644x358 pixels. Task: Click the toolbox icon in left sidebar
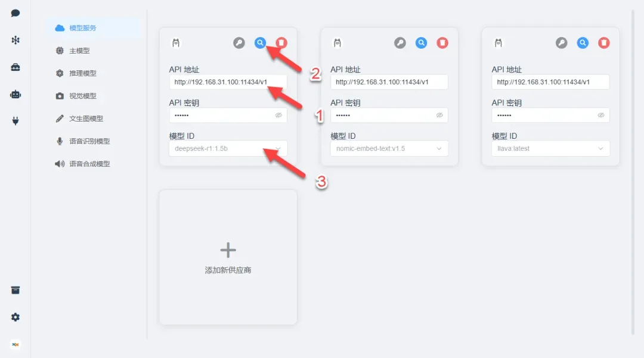(x=15, y=67)
